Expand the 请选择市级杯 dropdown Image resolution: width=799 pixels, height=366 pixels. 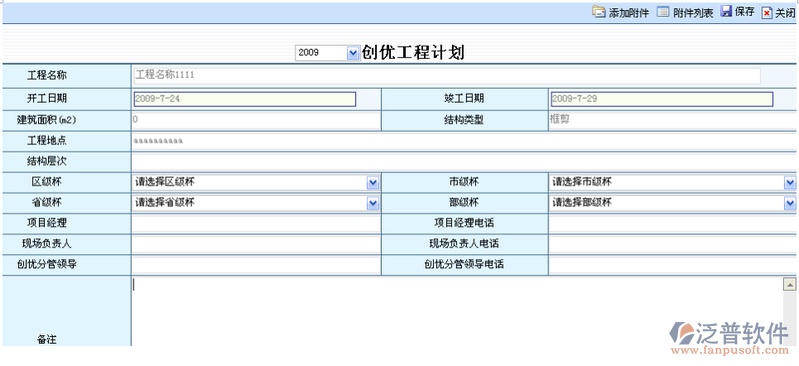pyautogui.click(x=790, y=182)
